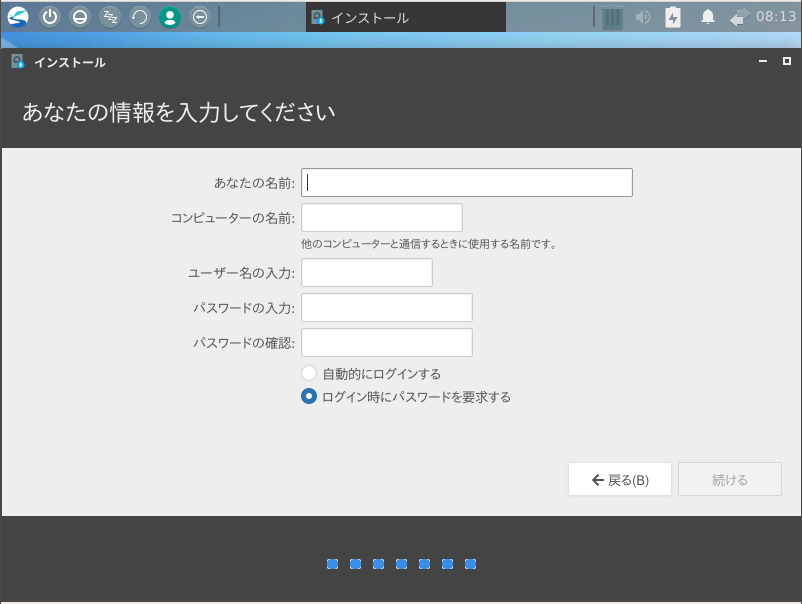Focus the ユーザー名の入力 text field

click(x=367, y=273)
